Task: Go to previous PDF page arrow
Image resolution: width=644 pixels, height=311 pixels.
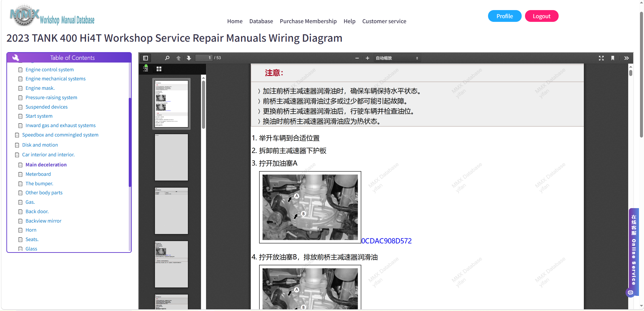Action: coord(178,58)
